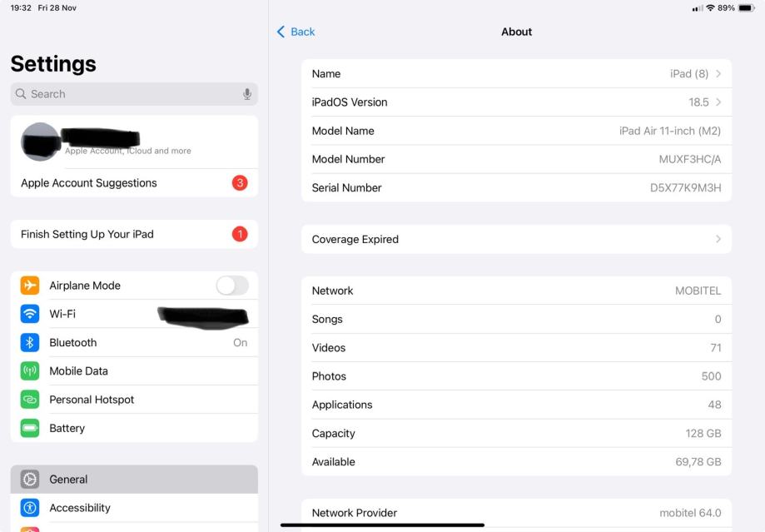Open Coverage Expired details chevron
The image size is (765, 532).
[718, 239]
